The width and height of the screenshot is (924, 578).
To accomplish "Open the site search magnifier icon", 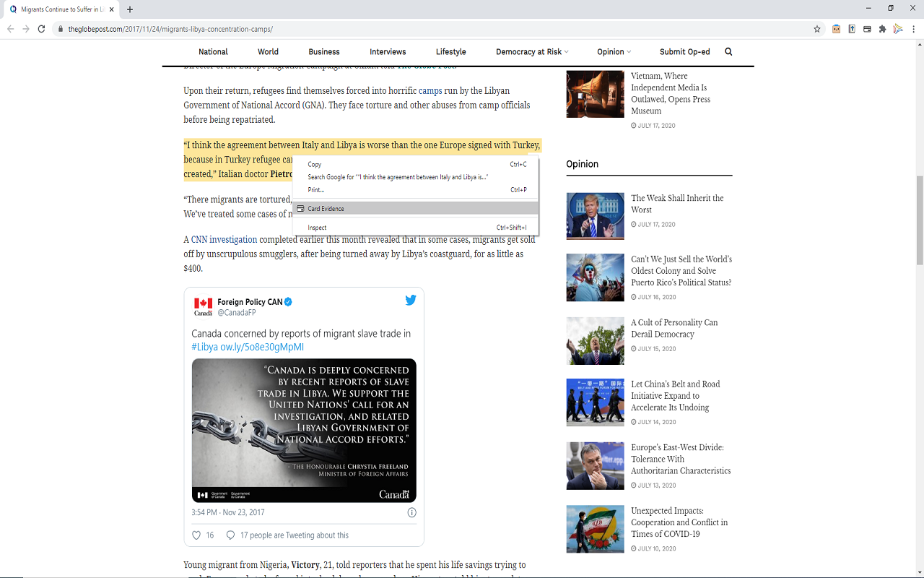I will (x=728, y=52).
